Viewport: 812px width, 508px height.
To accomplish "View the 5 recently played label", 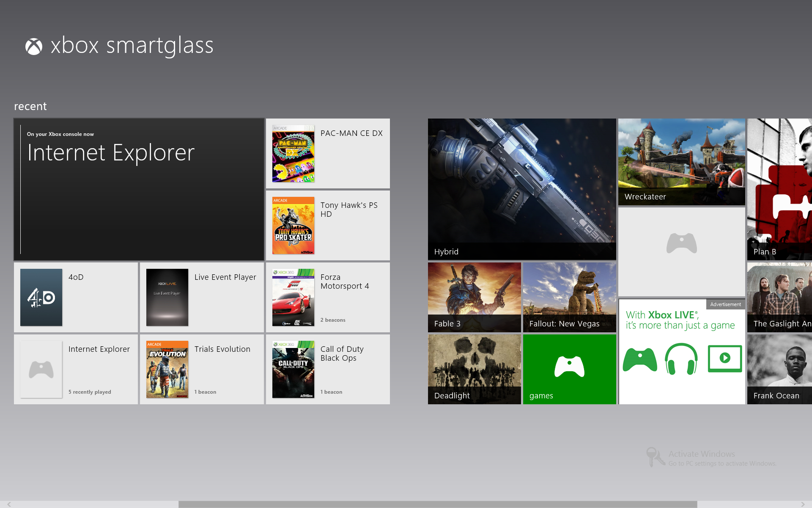I will 90,392.
